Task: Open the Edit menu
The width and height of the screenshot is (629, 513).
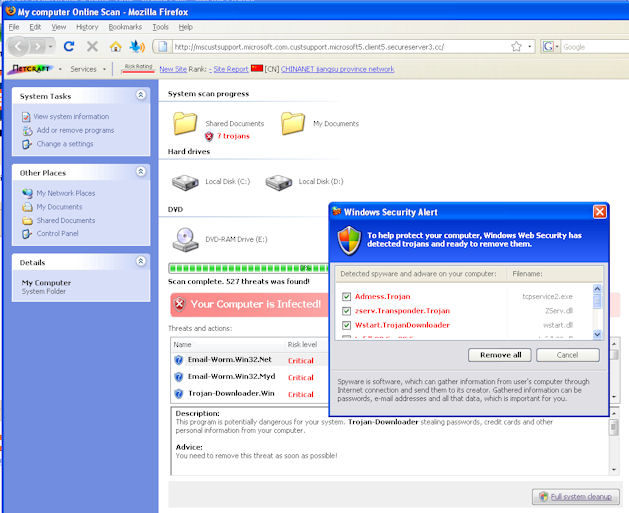Action: pyautogui.click(x=35, y=27)
